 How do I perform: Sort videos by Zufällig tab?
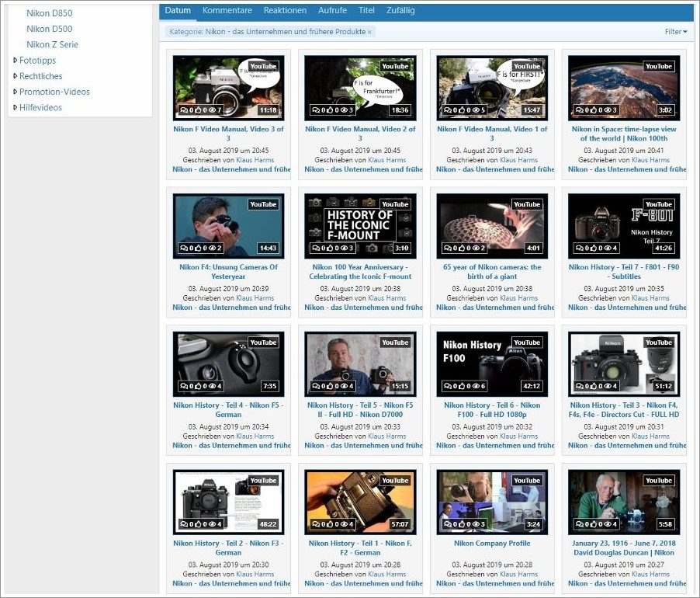(x=400, y=10)
